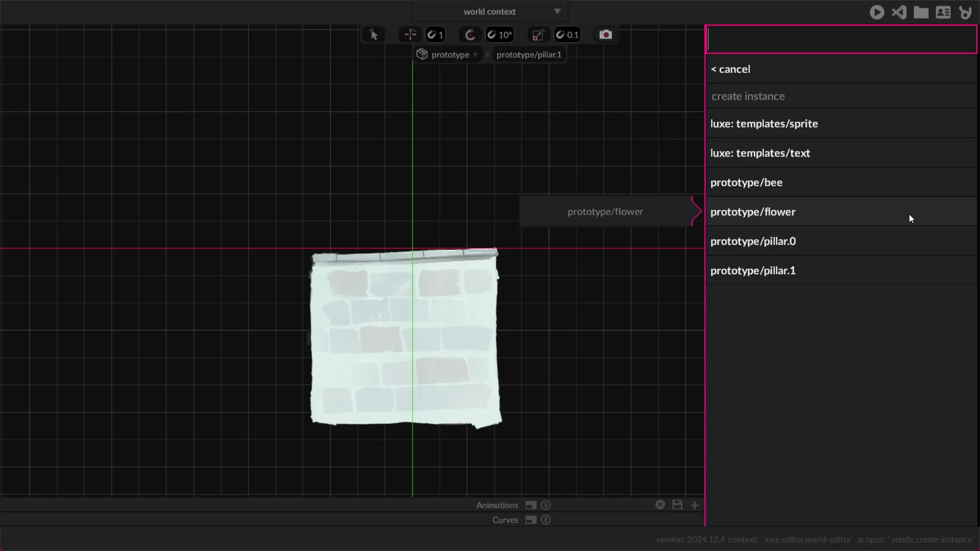Click the cancel option

730,70
